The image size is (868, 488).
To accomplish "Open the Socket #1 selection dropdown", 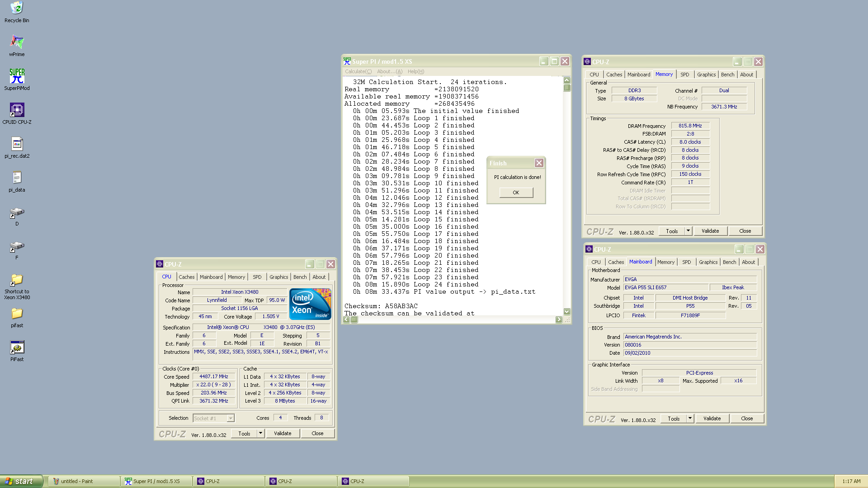I will [230, 418].
